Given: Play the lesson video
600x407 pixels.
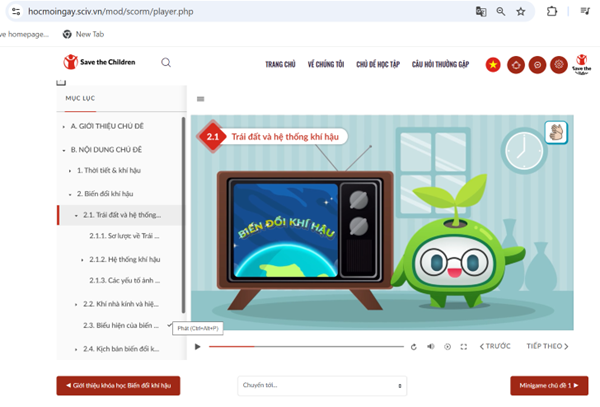Looking at the screenshot, I should click(198, 347).
